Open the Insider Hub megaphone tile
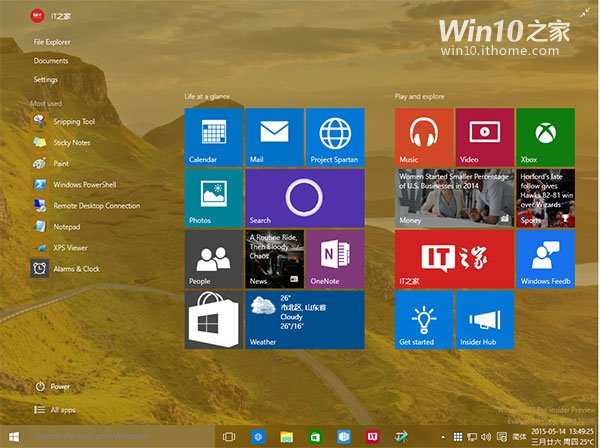This screenshot has height=448, width=600. pos(484,319)
